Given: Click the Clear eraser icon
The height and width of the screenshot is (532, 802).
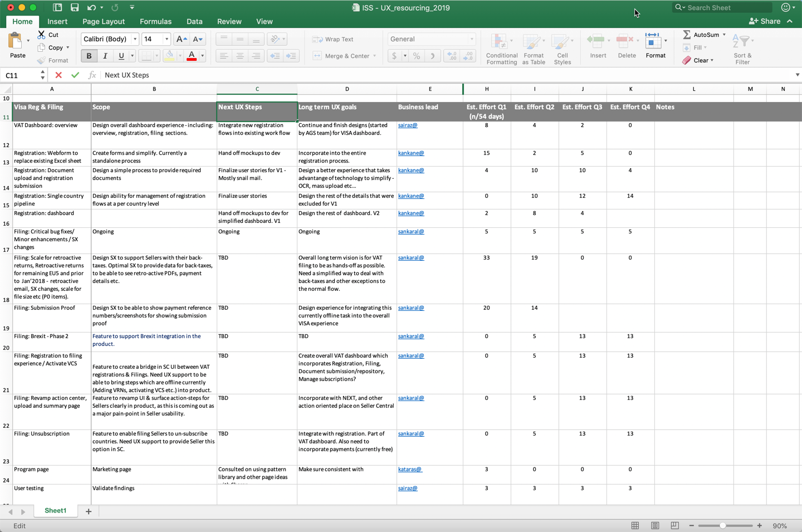Looking at the screenshot, I should tap(687, 60).
